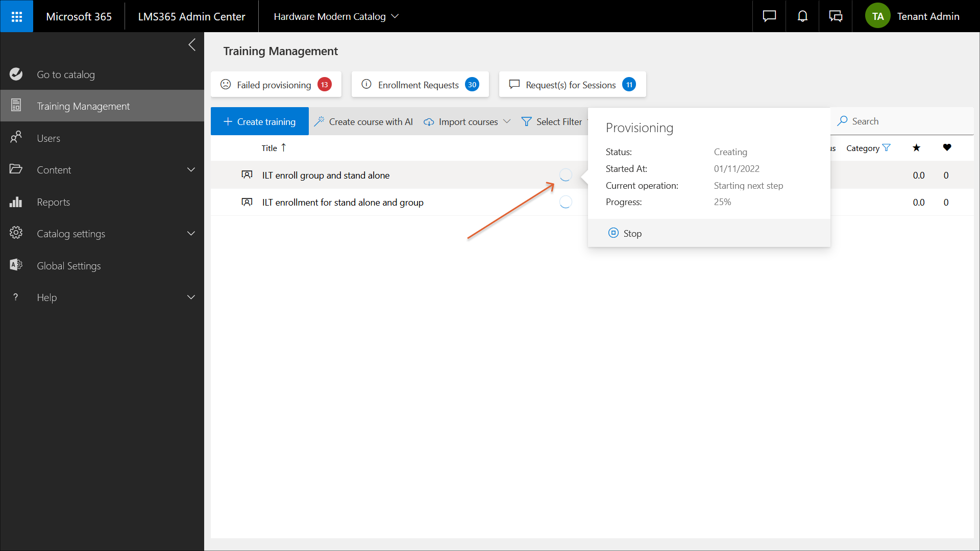Click provisioning spinner for ILT enrollment row
980x551 pixels.
tap(566, 202)
